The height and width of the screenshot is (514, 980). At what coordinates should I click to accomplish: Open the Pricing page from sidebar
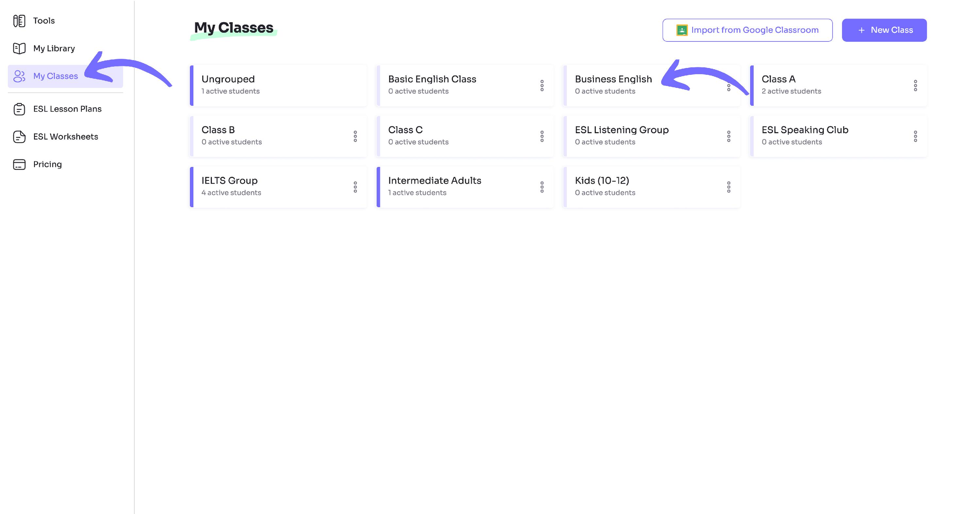point(65,164)
